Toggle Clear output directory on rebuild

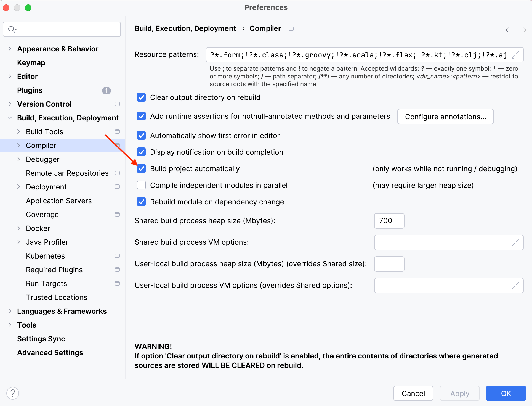tap(142, 97)
